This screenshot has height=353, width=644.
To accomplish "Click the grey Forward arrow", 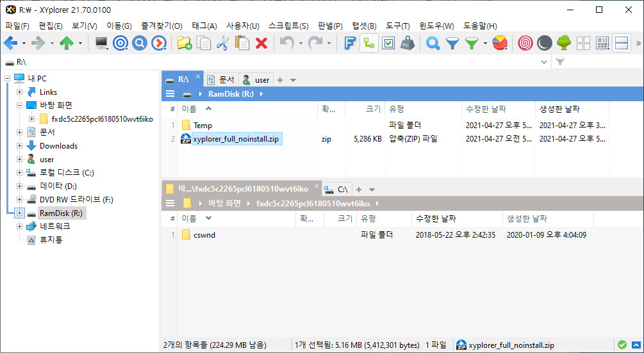I will click(38, 43).
